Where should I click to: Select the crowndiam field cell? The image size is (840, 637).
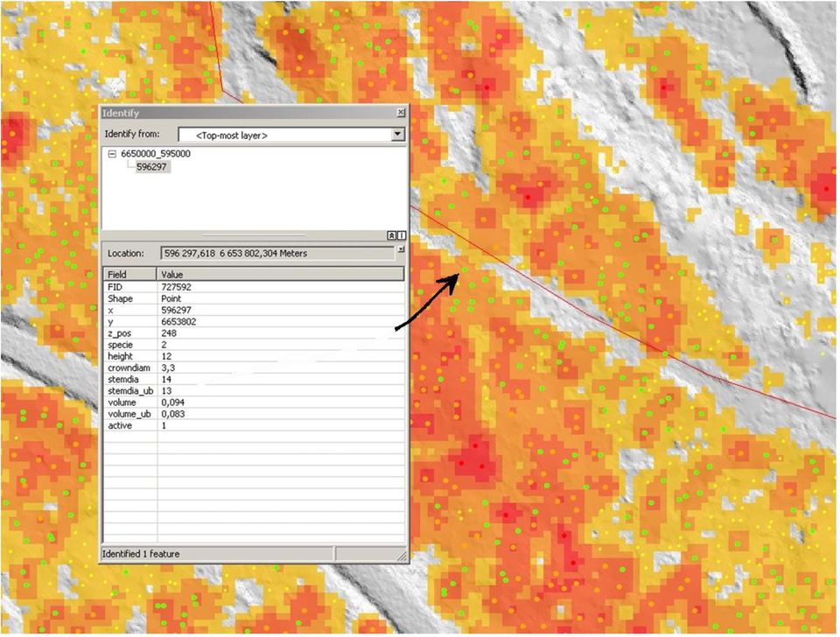[x=130, y=368]
